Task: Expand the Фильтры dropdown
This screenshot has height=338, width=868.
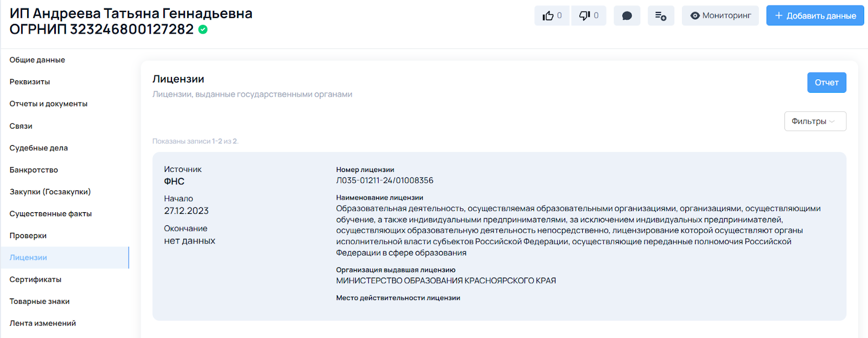Action: (x=815, y=121)
